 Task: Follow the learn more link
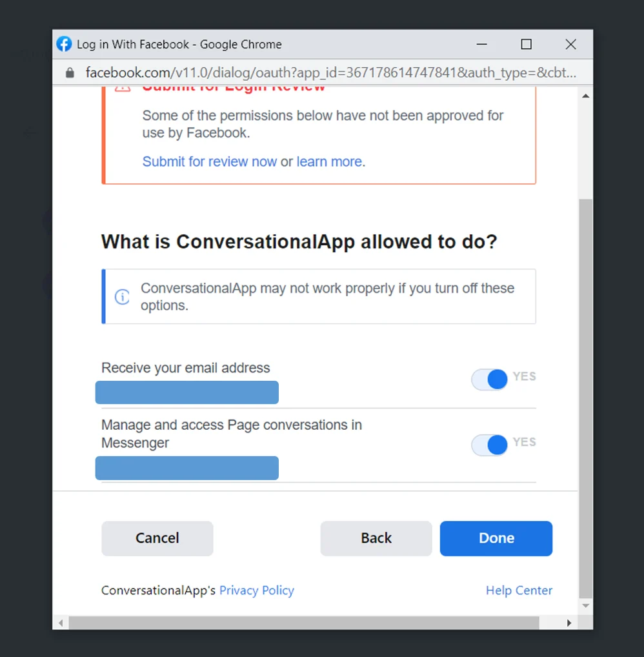coord(329,161)
